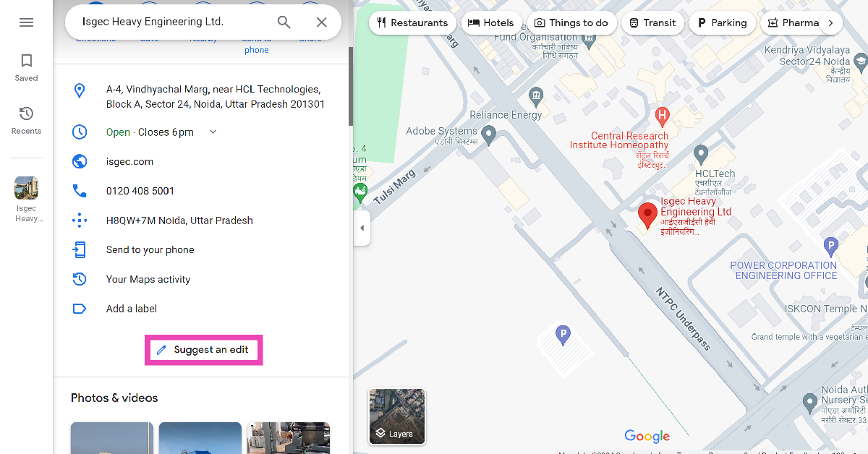This screenshot has height=454, width=868.
Task: Click Kendriya Vidyalaya school marker
Action: click(861, 64)
